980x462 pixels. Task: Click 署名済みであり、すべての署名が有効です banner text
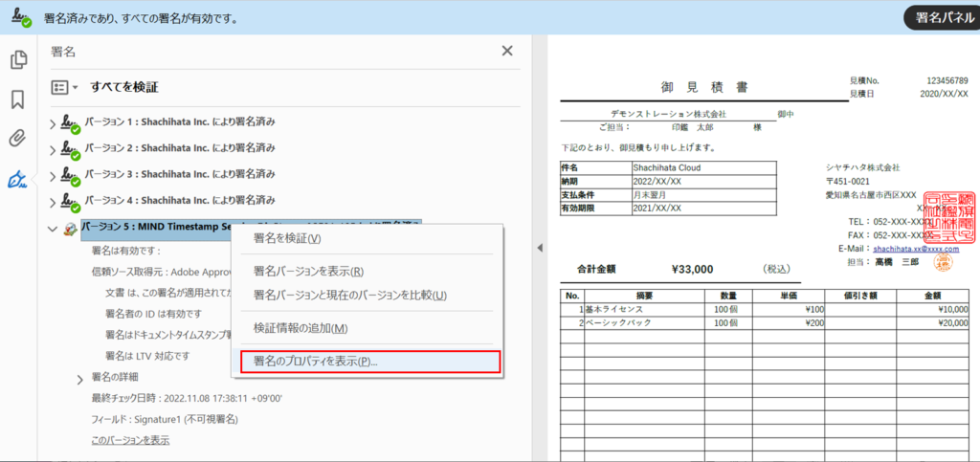pos(141,18)
